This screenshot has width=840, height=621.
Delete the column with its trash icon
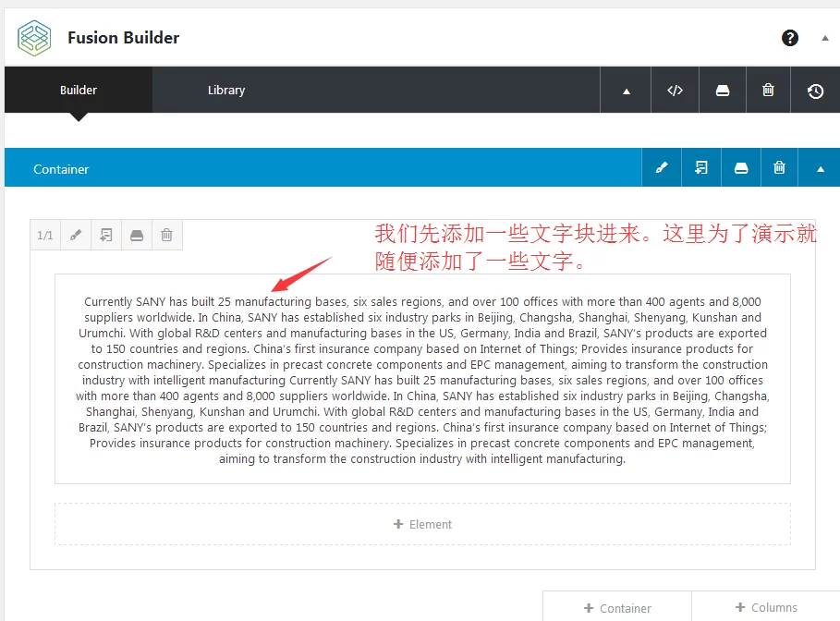tap(167, 236)
